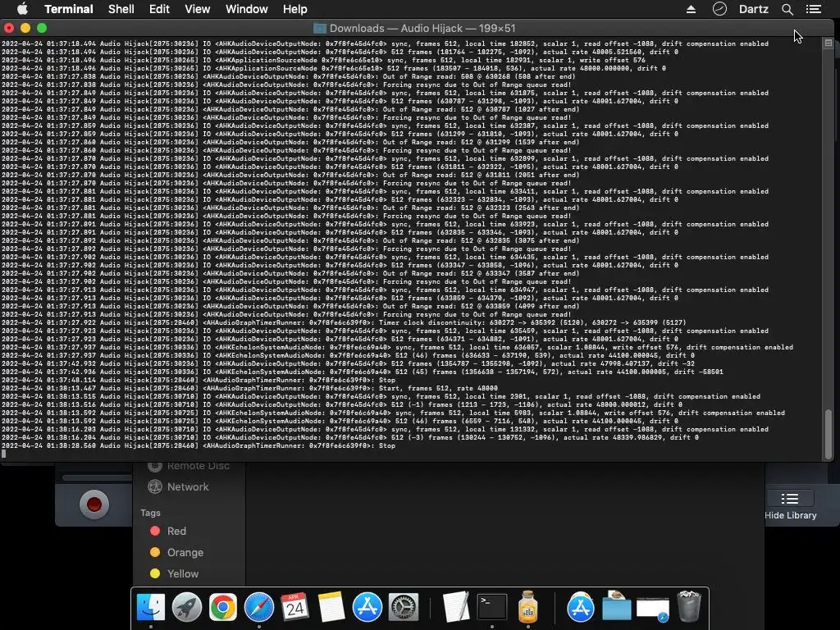Open Spotlight search magnifier
Image resolution: width=840 pixels, height=630 pixels.
point(787,9)
